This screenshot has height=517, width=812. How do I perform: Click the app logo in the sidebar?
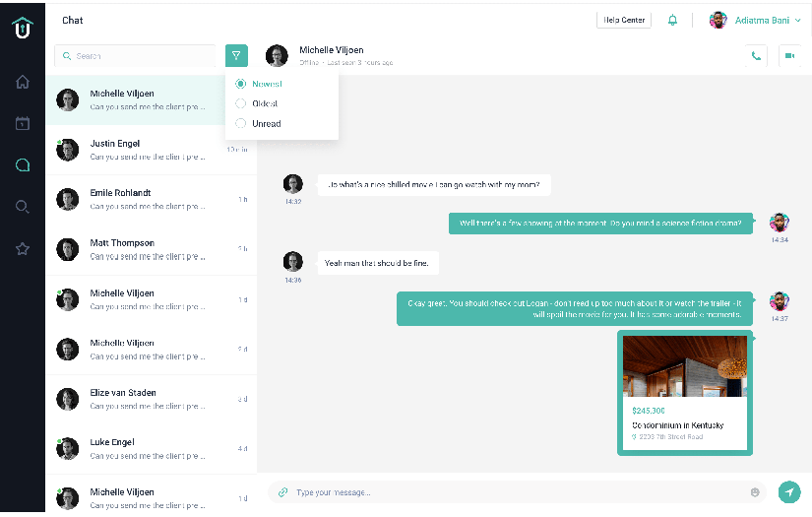coord(23,28)
